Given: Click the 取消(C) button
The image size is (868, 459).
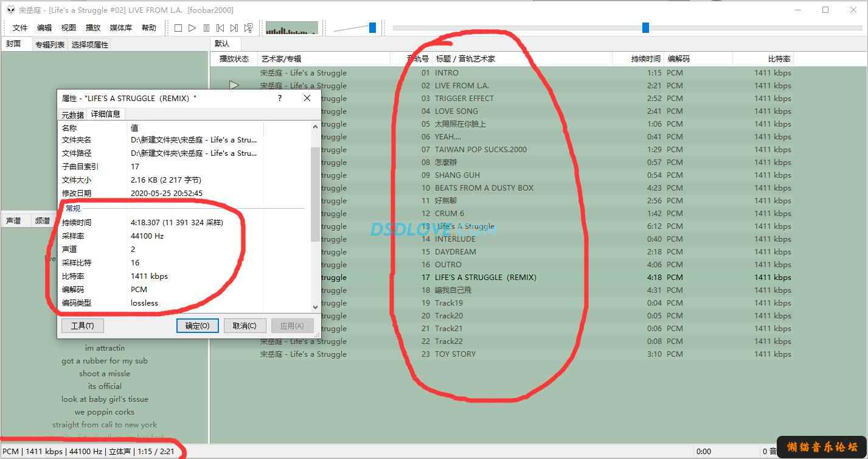Looking at the screenshot, I should tap(245, 326).
